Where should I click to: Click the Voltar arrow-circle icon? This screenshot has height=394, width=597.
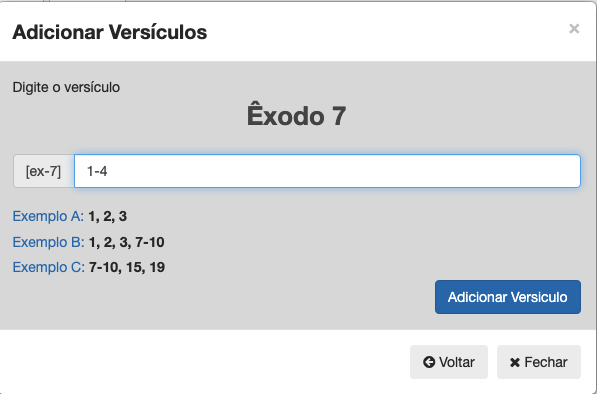click(429, 362)
